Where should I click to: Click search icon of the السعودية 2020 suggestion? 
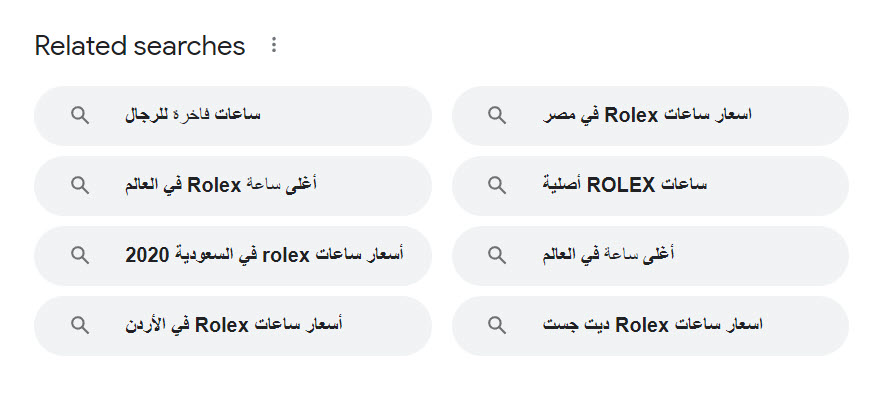tap(80, 255)
